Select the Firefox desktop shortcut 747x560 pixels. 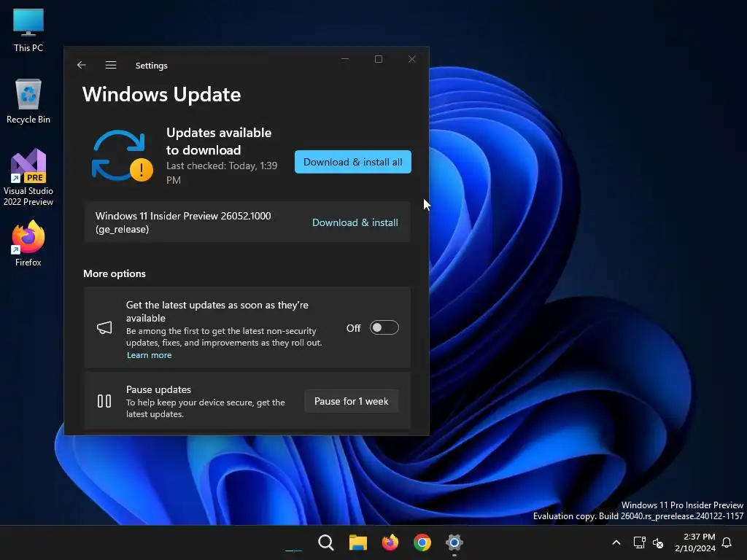[28, 244]
